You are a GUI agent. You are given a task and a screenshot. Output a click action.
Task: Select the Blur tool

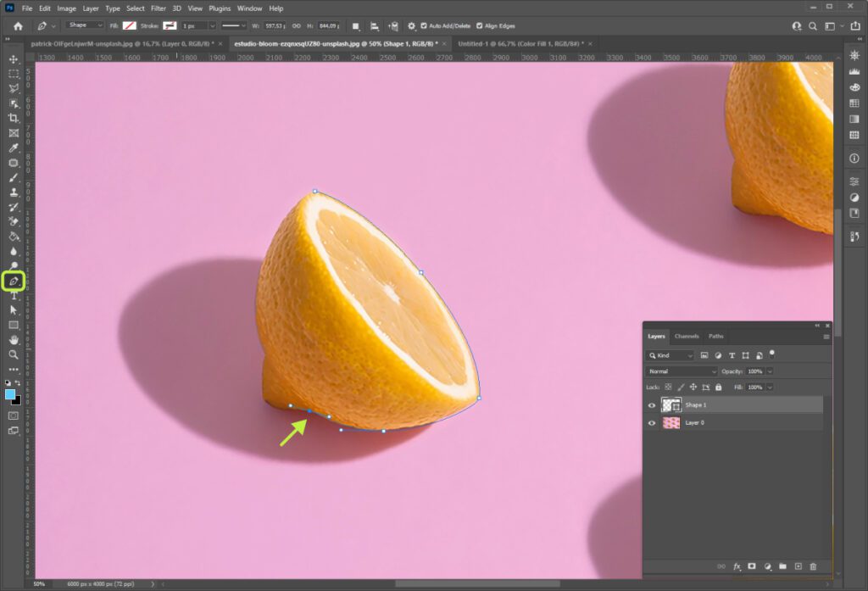tap(14, 252)
